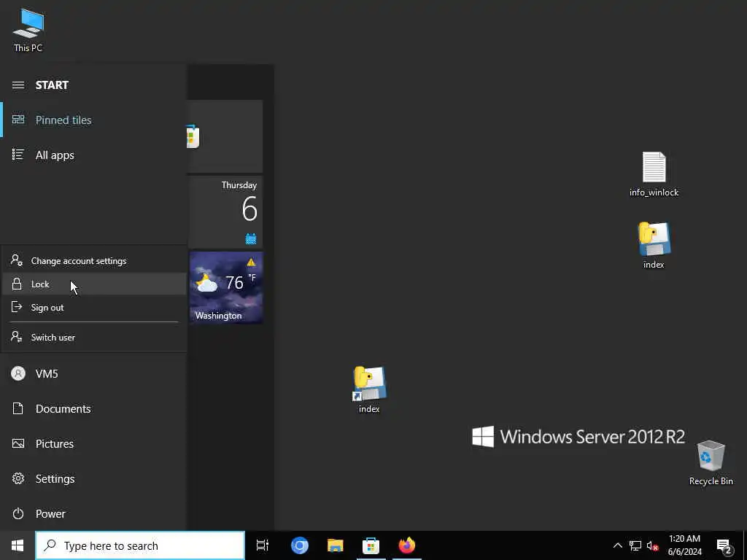Show hidden system tray icons
Image resolution: width=747 pixels, height=560 pixels.
point(617,545)
